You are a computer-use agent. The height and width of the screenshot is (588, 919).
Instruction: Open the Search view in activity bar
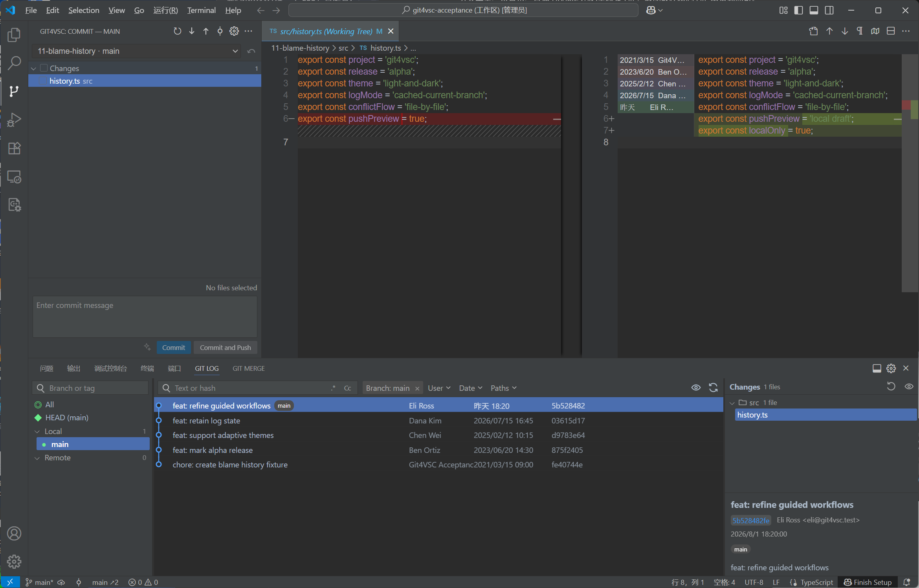pyautogui.click(x=14, y=63)
